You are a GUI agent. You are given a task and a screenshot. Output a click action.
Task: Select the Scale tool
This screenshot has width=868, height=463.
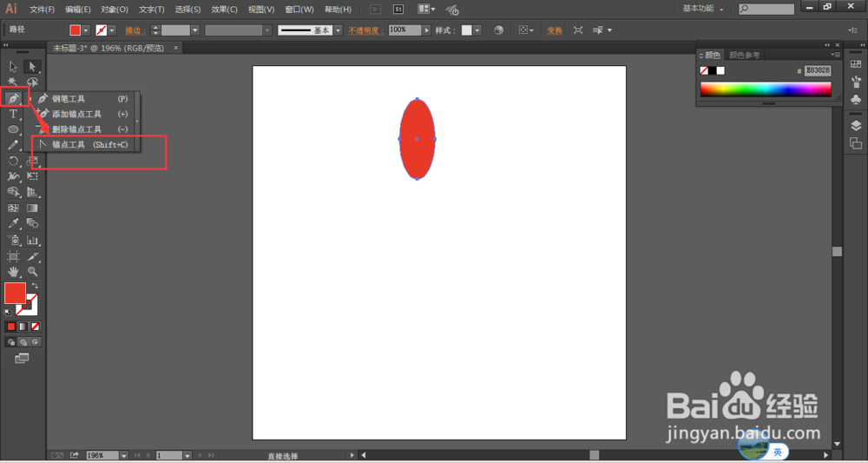[x=32, y=162]
